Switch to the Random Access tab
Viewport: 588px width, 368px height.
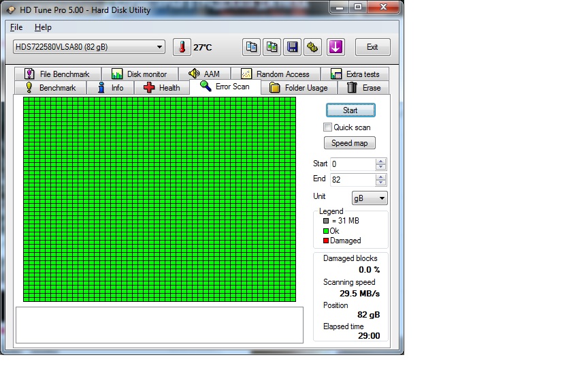(276, 74)
